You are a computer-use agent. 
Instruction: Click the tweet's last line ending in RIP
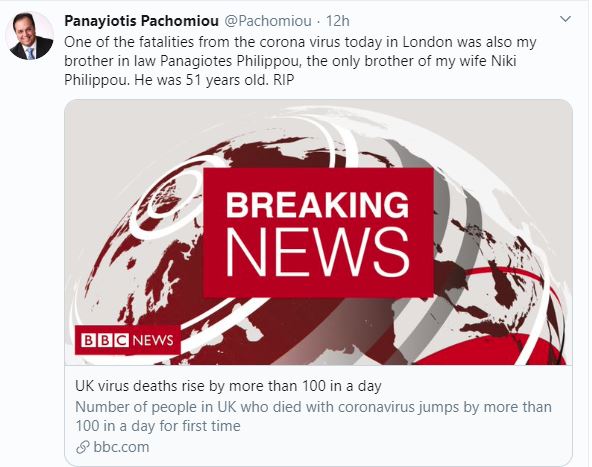point(179,80)
